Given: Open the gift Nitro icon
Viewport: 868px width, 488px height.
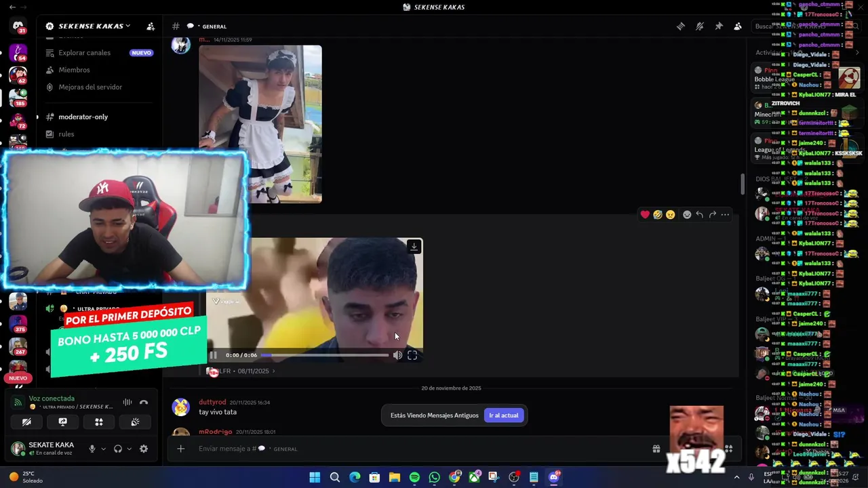Looking at the screenshot, I should click(656, 449).
